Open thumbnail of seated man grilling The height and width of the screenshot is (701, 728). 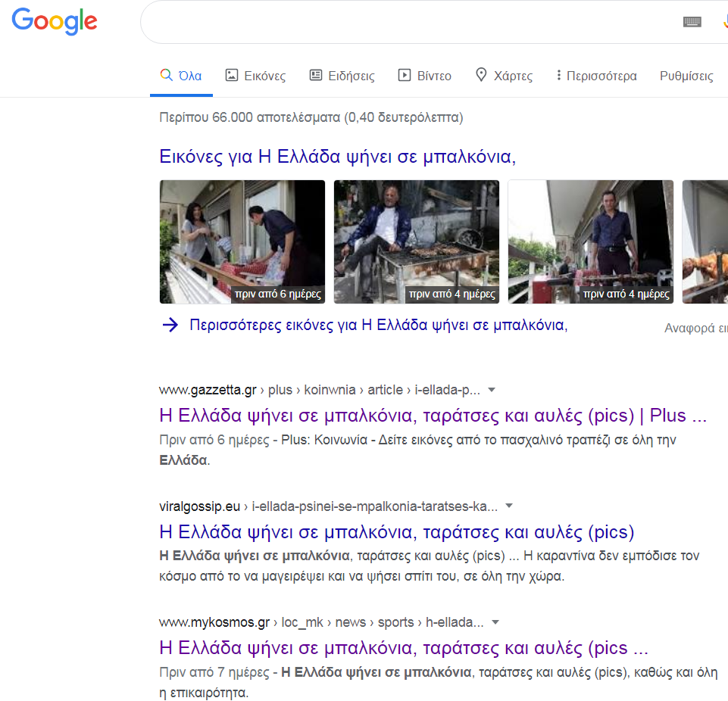pos(416,241)
